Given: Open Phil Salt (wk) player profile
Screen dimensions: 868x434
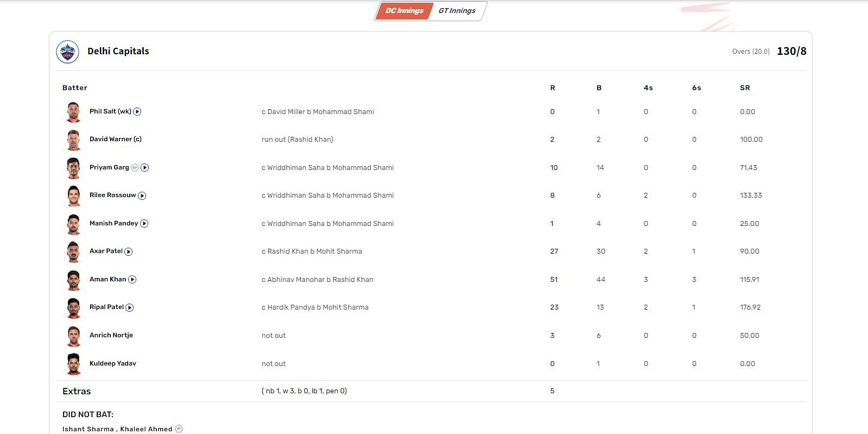Looking at the screenshot, I should tap(110, 111).
